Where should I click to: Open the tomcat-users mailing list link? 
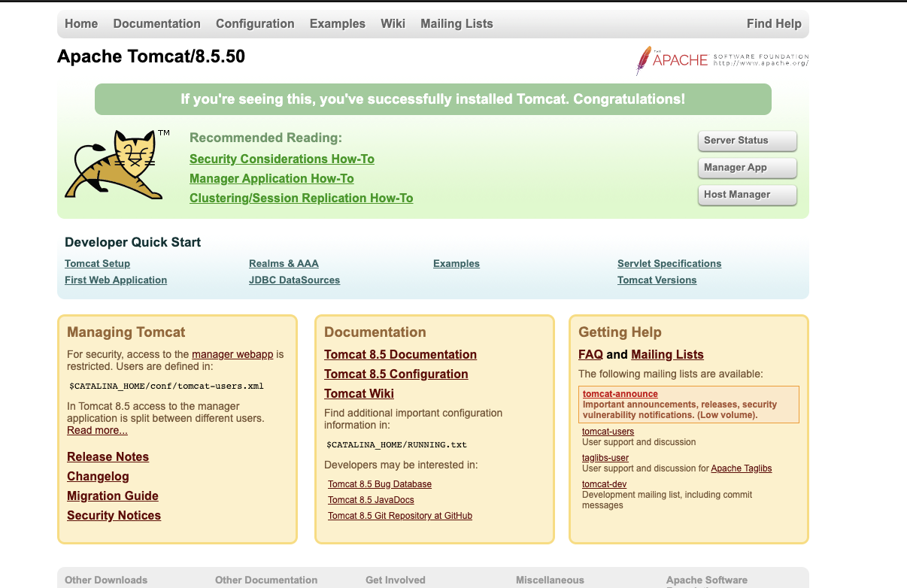pos(608,432)
